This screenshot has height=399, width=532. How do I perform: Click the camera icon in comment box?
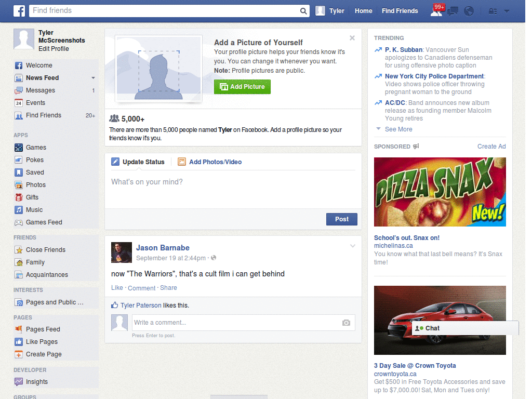click(346, 323)
